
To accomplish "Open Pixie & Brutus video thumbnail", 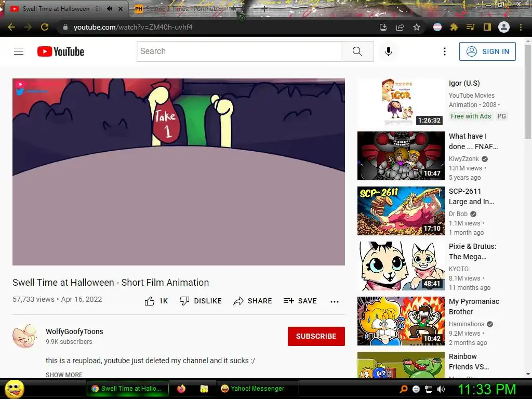I will (x=401, y=266).
